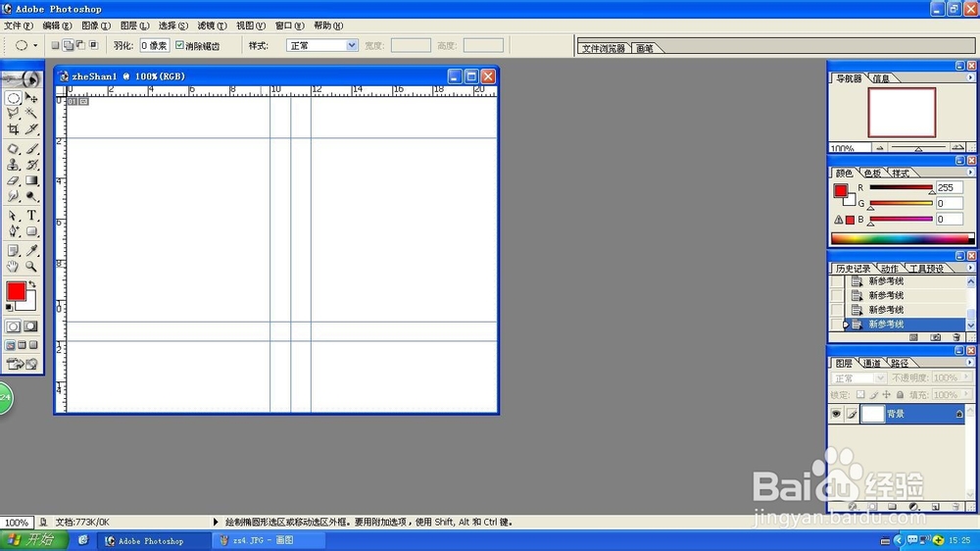The width and height of the screenshot is (980, 551).
Task: Select the Zoom magnifier tool
Action: (x=31, y=267)
